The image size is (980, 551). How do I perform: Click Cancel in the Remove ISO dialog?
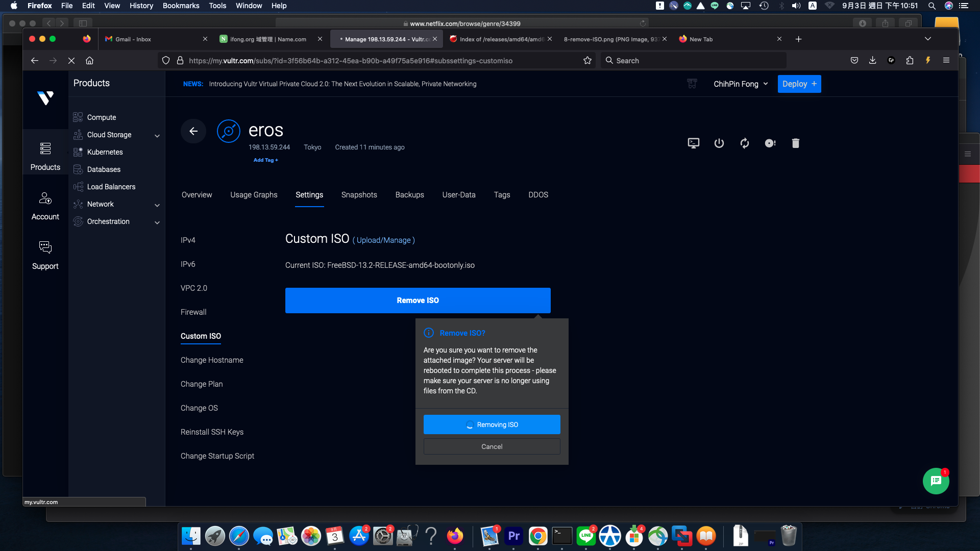(x=492, y=446)
